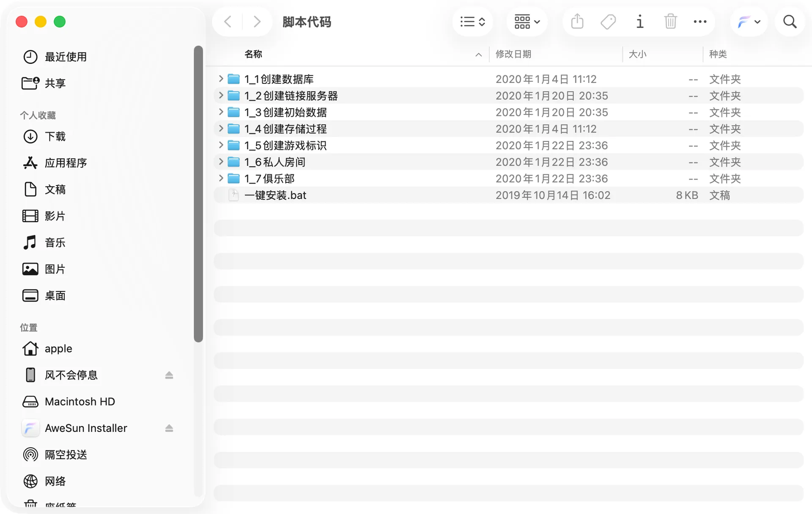
Task: Open the more actions ellipsis menu
Action: [x=700, y=22]
